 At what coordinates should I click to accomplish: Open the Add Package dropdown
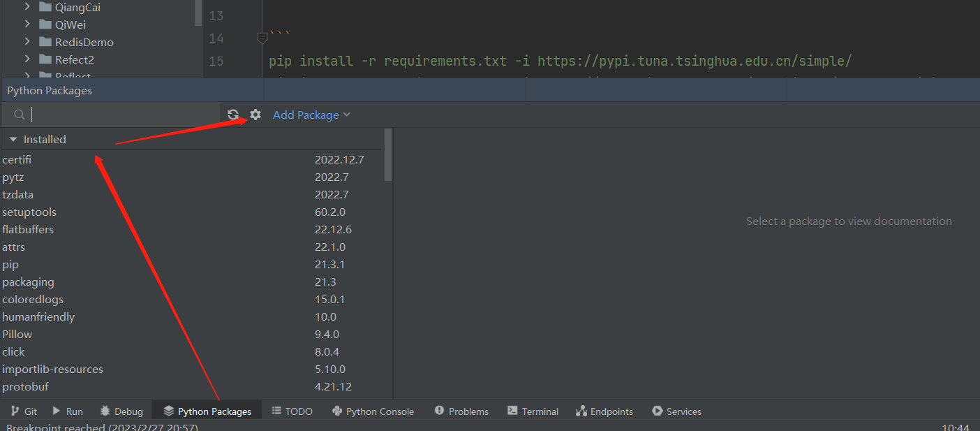pyautogui.click(x=311, y=115)
